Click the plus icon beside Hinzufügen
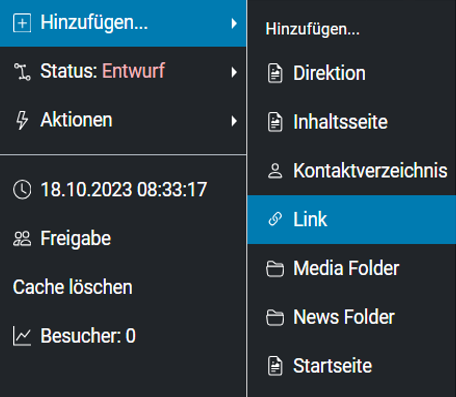 tap(22, 23)
